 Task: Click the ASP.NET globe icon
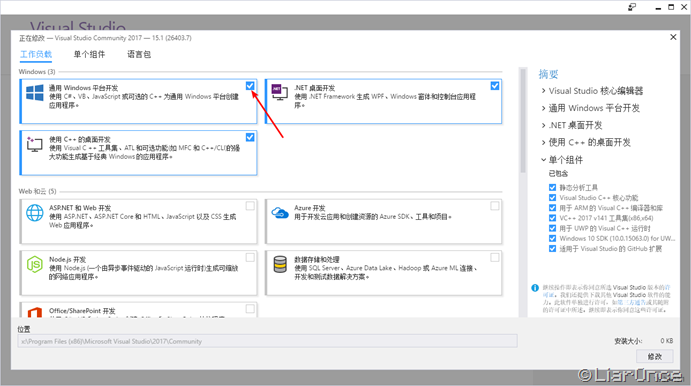coord(35,212)
